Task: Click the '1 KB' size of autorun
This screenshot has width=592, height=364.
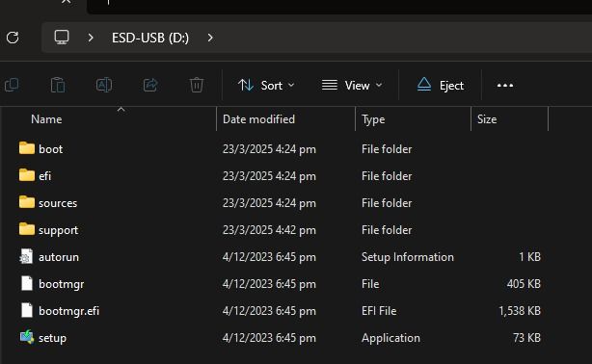Action: [529, 257]
